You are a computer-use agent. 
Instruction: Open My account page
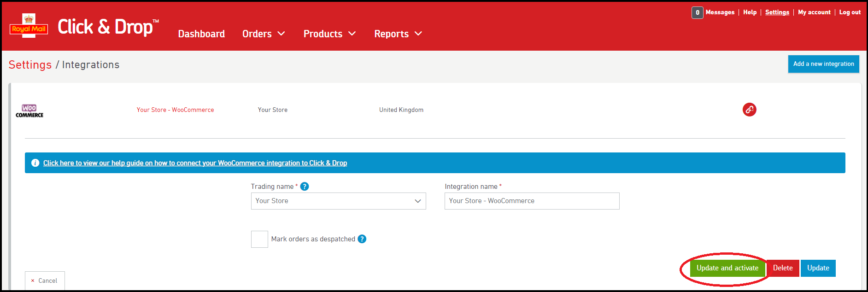[814, 12]
